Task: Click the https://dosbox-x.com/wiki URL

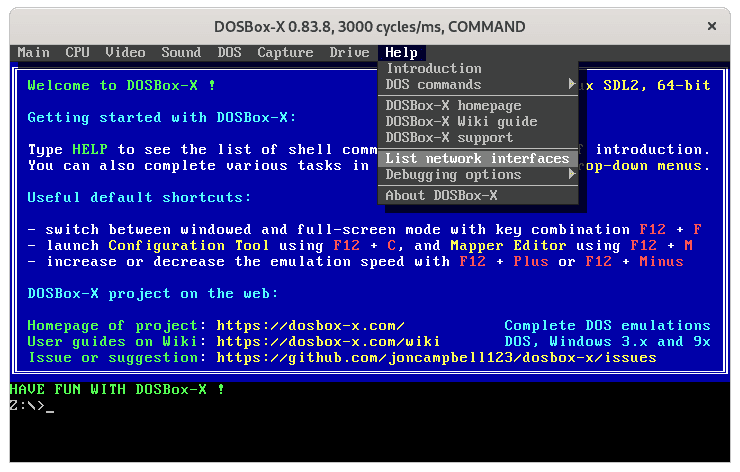Action: coord(328,342)
